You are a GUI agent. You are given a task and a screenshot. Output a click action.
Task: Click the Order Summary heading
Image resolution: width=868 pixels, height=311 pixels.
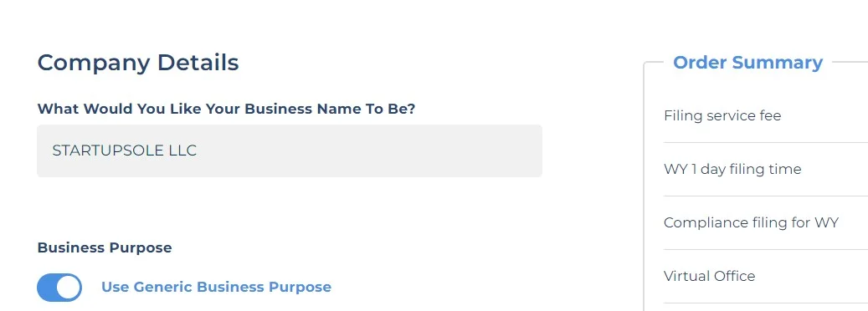[747, 63]
